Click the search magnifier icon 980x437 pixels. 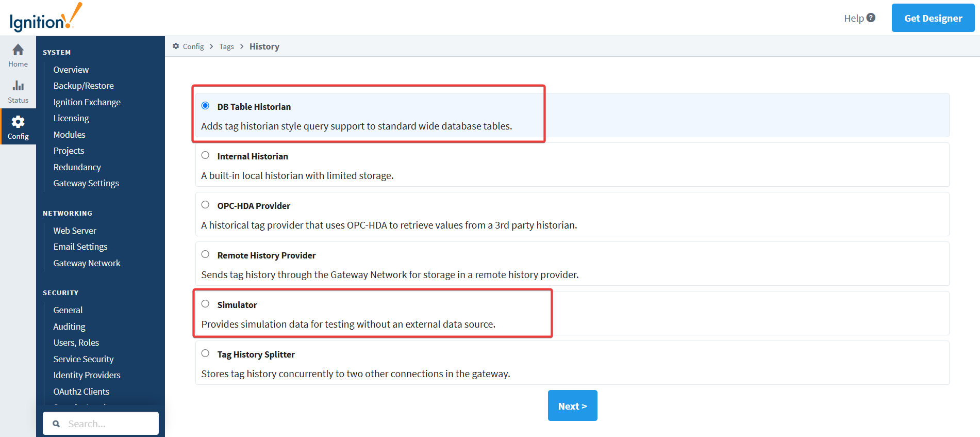point(57,424)
